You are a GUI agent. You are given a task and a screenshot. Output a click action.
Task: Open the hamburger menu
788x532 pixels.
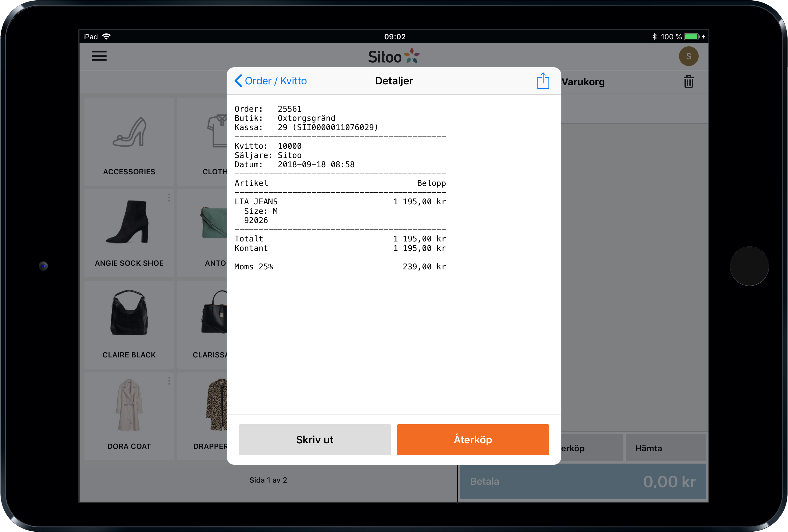(99, 56)
